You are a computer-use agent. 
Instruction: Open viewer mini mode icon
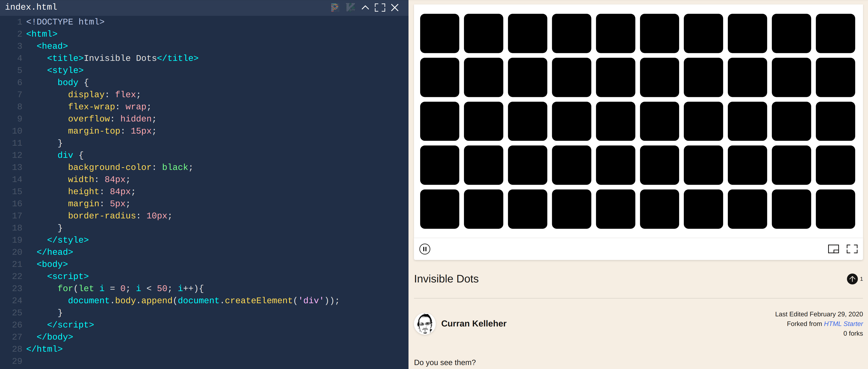833,249
